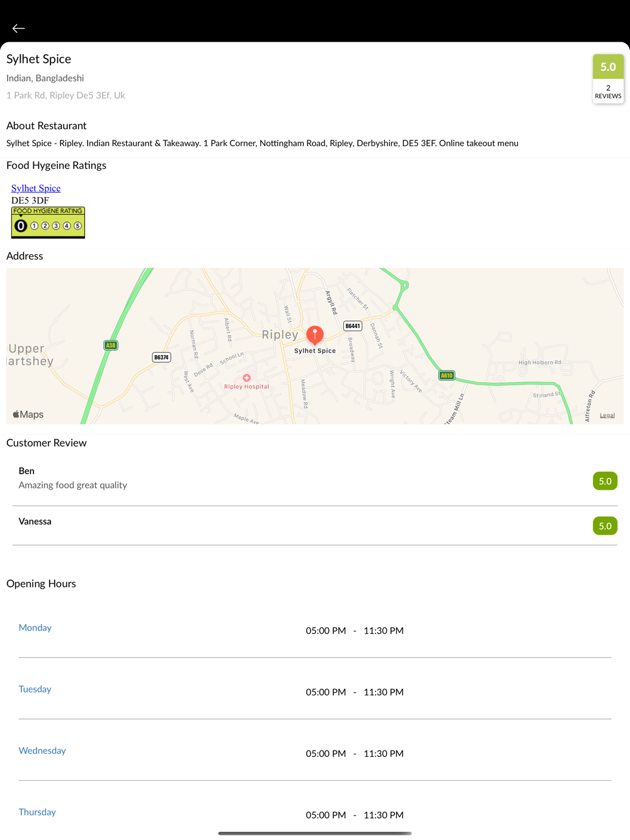Tap the A38 road shield on map
Image resolution: width=630 pixels, height=840 pixels.
[111, 345]
